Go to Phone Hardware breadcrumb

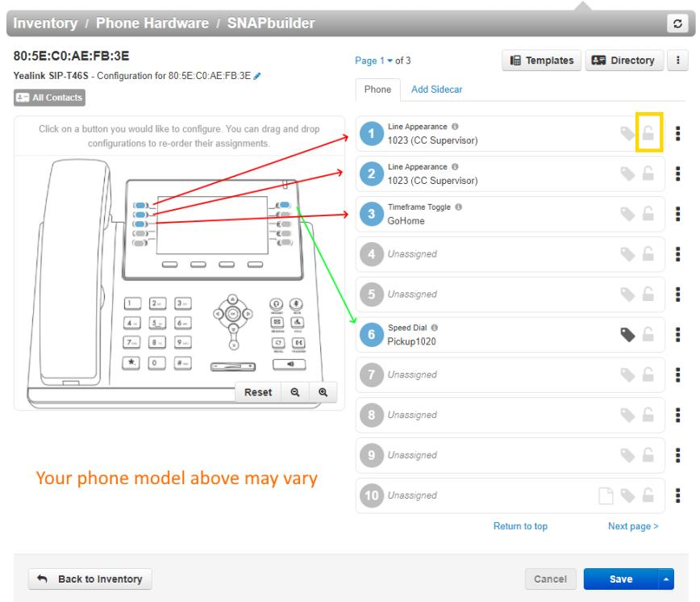(x=152, y=23)
